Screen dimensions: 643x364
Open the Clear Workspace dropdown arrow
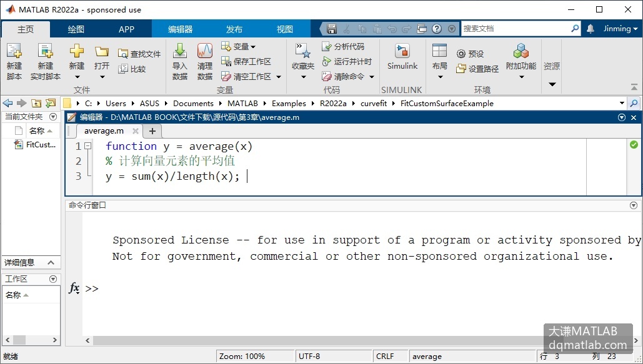[x=279, y=77]
